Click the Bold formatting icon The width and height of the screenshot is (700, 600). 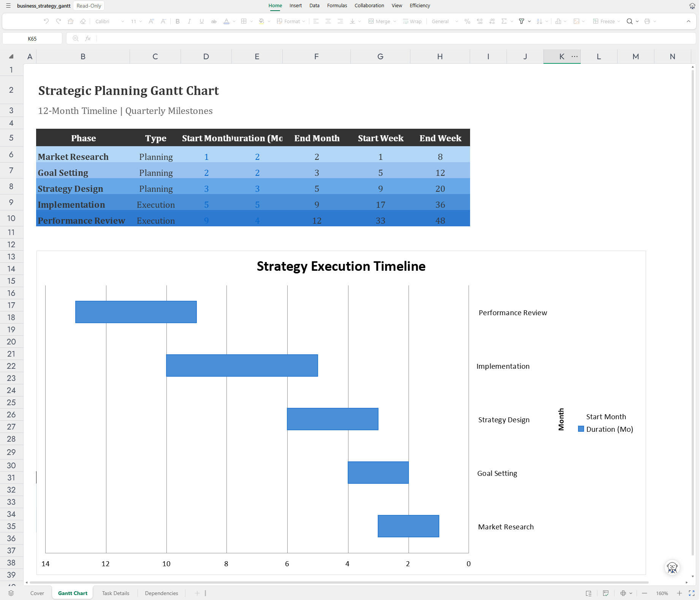coord(177,21)
